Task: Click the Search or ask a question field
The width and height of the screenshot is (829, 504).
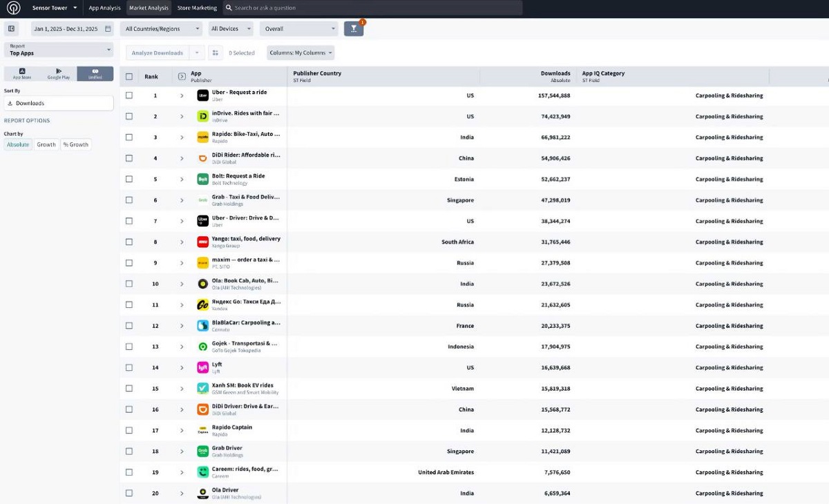Action: coord(373,8)
